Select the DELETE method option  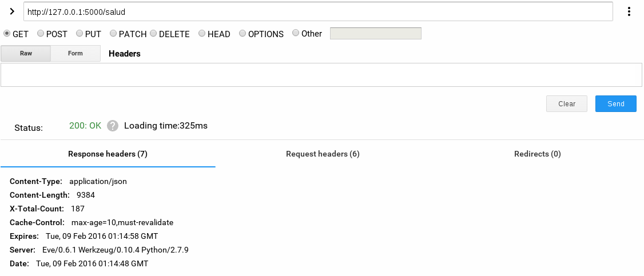pyautogui.click(x=153, y=34)
